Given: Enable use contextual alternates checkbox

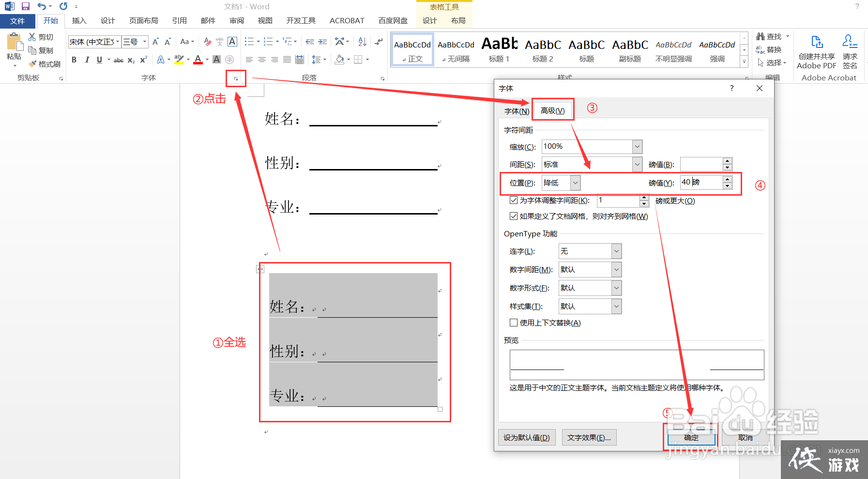Looking at the screenshot, I should [x=514, y=323].
